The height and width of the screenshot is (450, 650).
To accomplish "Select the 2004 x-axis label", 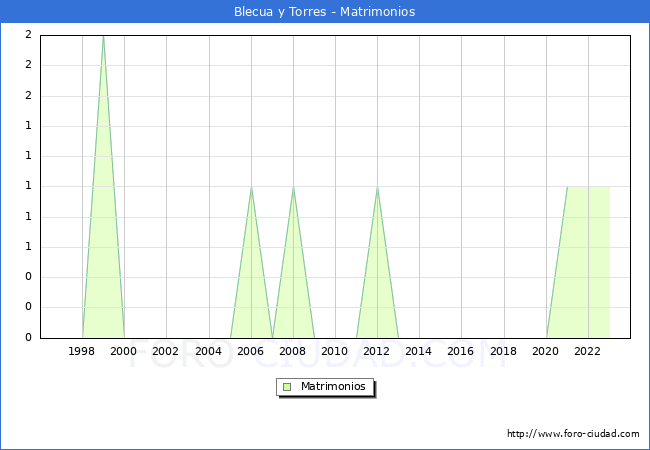I will click(x=208, y=351).
